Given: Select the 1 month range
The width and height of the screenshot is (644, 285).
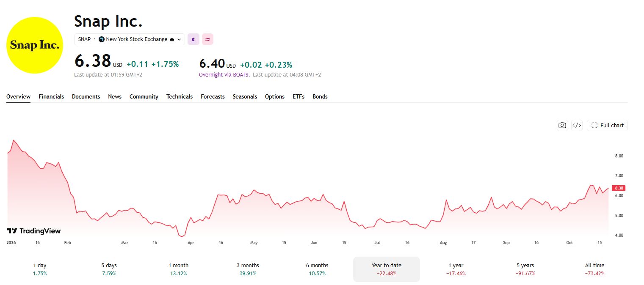Looking at the screenshot, I should pyautogui.click(x=178, y=269).
